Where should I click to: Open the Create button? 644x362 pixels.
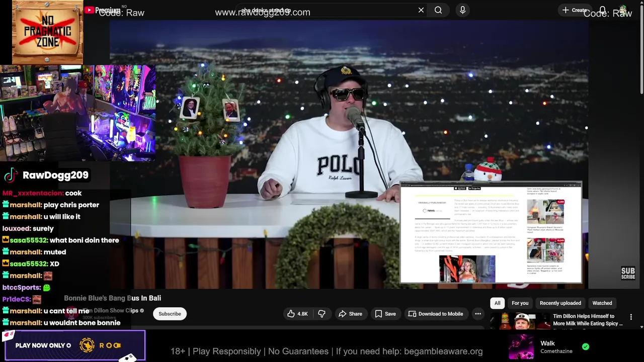tap(575, 10)
